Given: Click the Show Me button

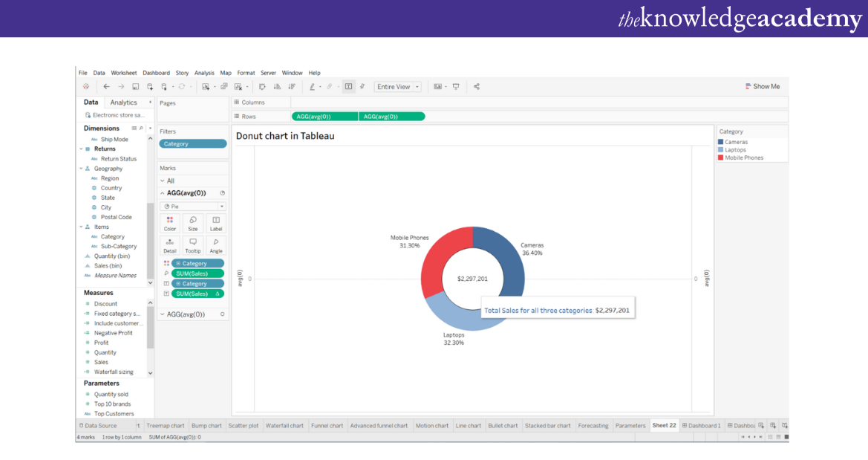Looking at the screenshot, I should coord(763,87).
